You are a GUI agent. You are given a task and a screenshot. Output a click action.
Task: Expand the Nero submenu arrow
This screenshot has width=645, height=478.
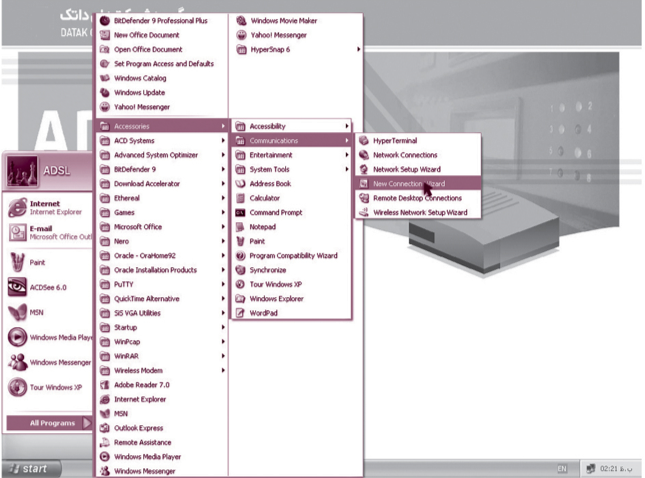(x=223, y=241)
